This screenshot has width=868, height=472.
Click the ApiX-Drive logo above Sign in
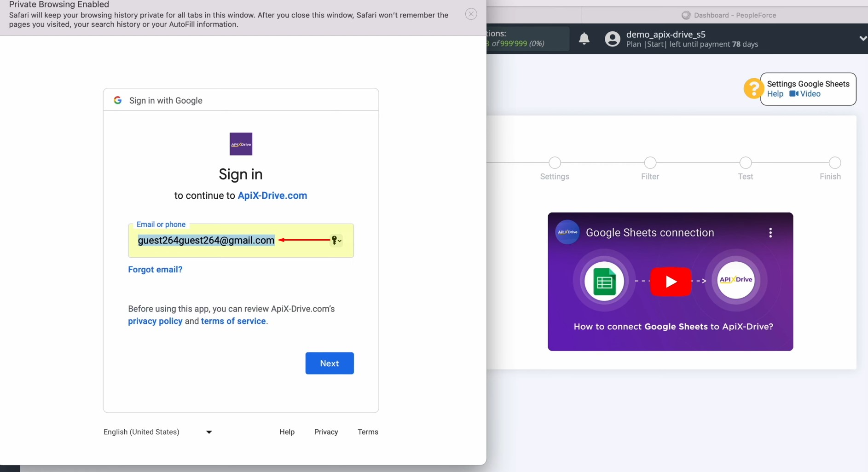point(241,144)
